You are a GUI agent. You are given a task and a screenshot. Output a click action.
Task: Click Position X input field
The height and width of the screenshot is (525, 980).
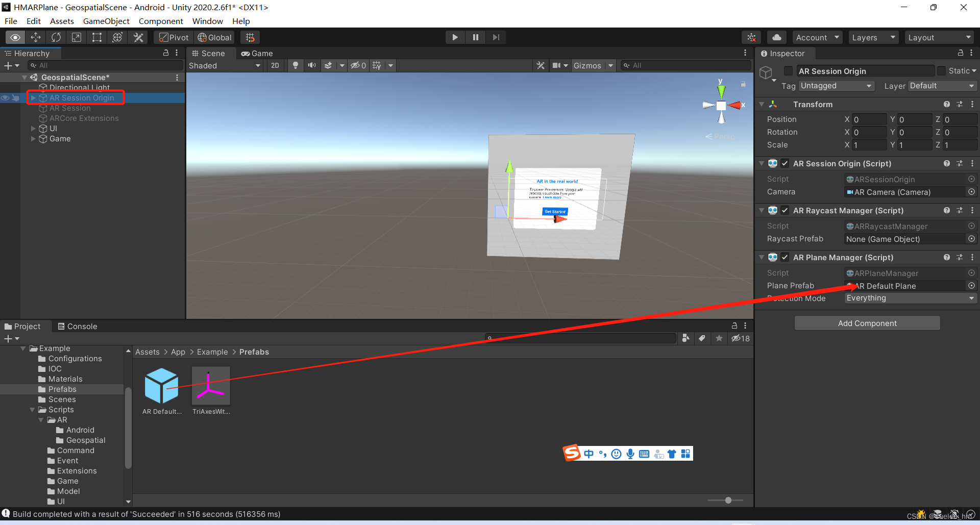click(x=870, y=119)
